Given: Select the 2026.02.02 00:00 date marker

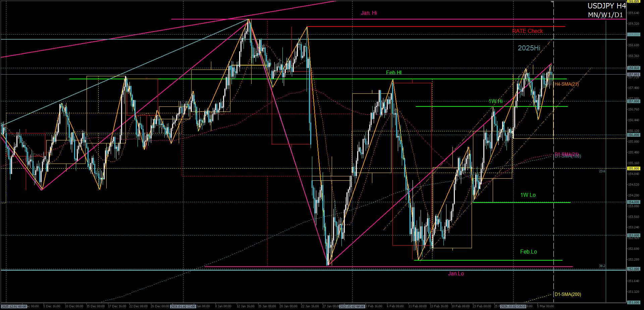Looking at the screenshot, I should [x=352, y=306].
